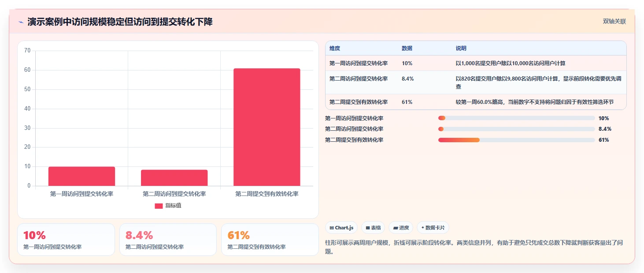Image resolution: width=644 pixels, height=273 pixels.
Task: Click the 10% value in the table
Action: tap(407, 63)
